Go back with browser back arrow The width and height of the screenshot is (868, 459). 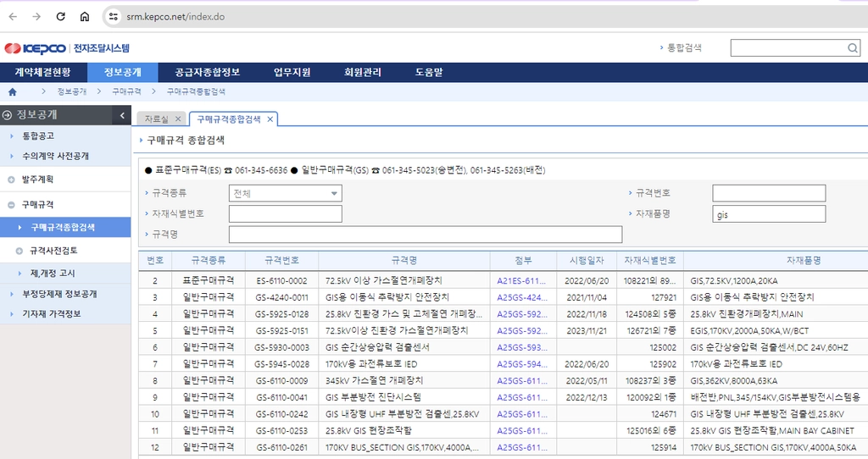click(x=14, y=17)
